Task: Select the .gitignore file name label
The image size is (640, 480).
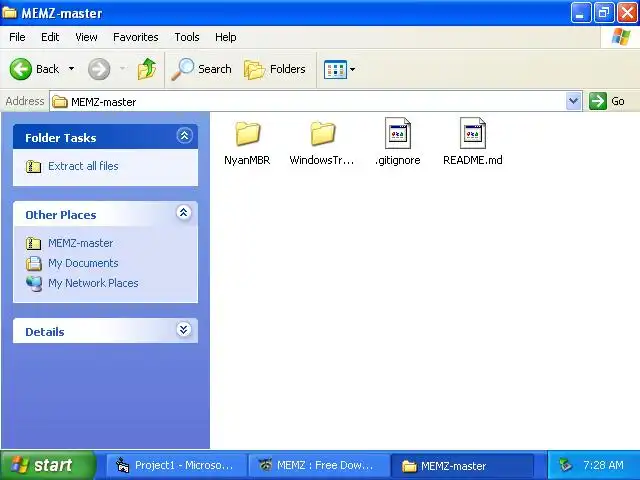Action: (398, 160)
